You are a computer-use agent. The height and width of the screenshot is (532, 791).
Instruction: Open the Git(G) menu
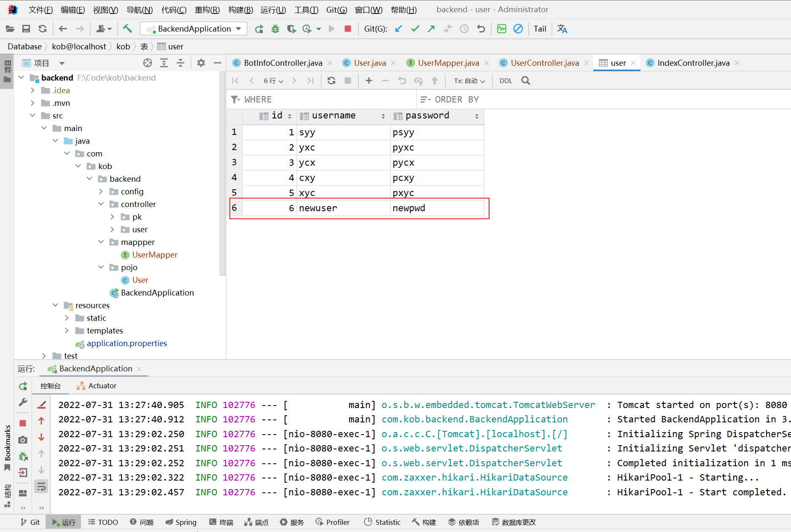336,10
